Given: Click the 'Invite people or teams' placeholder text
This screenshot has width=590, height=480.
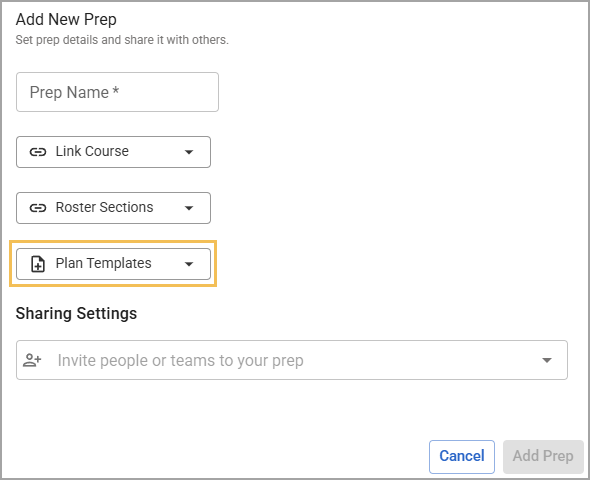Looking at the screenshot, I should point(181,360).
